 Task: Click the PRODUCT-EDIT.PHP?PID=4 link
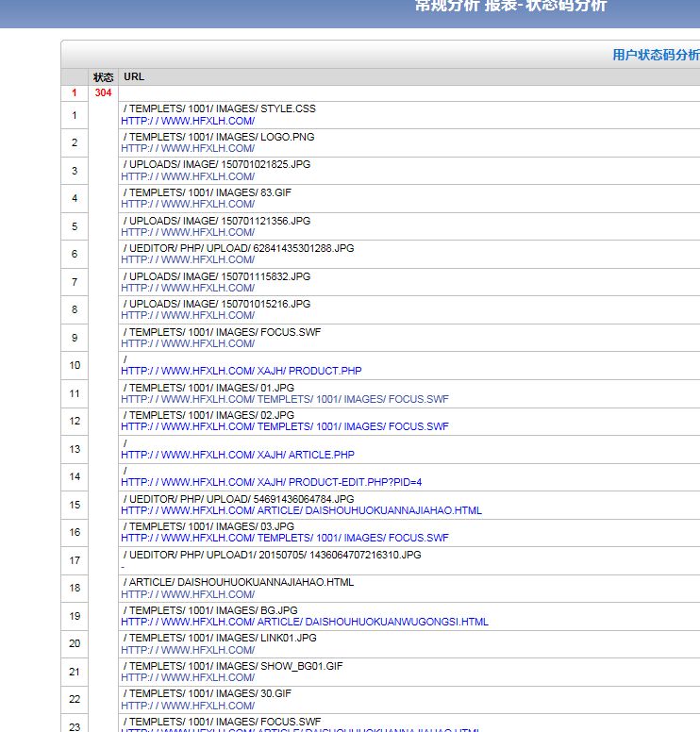pyautogui.click(x=271, y=482)
